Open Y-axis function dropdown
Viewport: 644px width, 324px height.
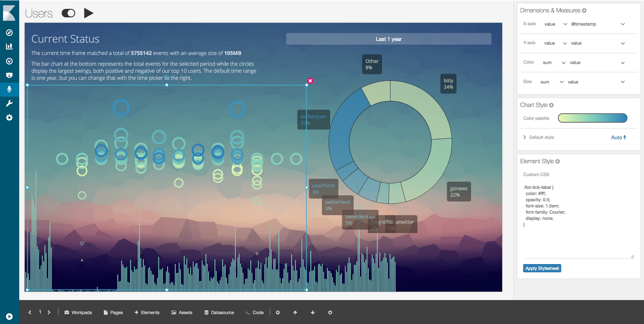[555, 43]
